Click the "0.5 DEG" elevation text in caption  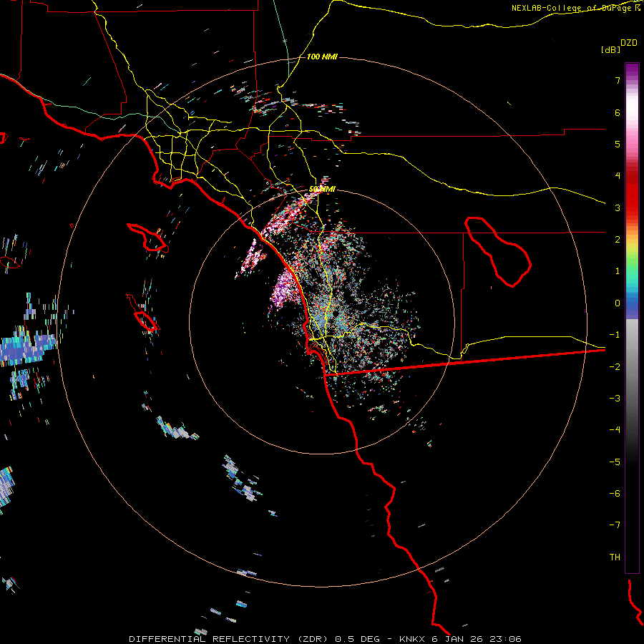pyautogui.click(x=357, y=639)
